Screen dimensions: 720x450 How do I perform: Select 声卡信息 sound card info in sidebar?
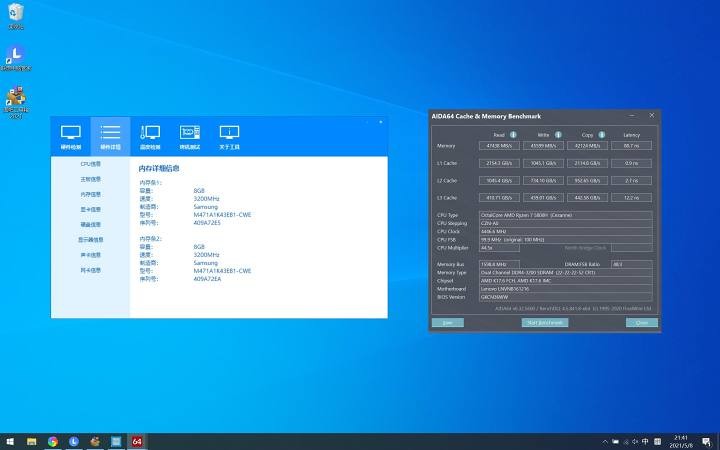(90, 255)
